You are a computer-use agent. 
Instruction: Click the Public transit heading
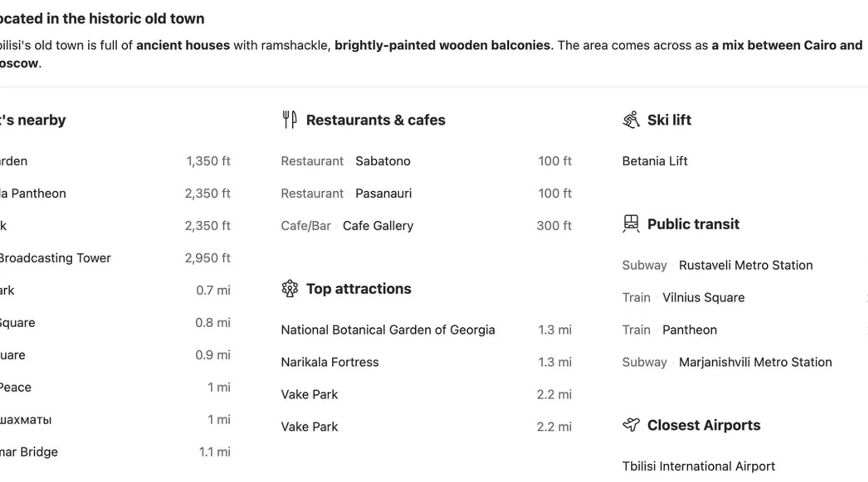click(693, 224)
